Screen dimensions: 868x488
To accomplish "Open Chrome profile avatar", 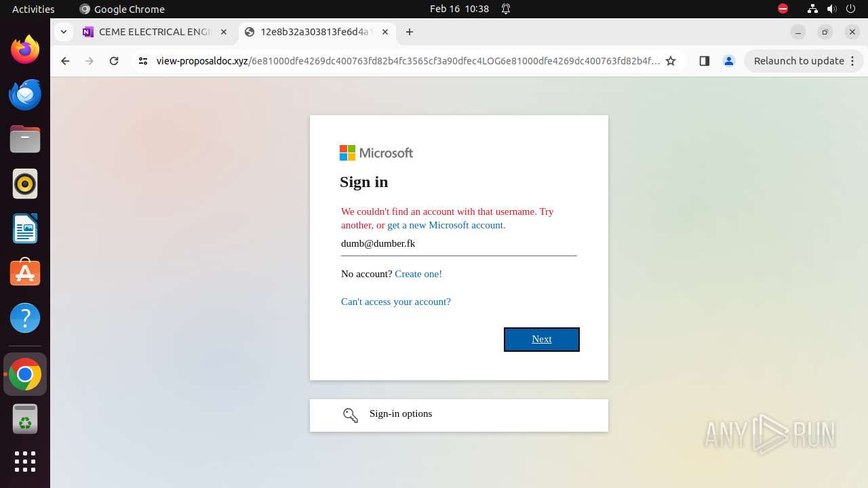I will 729,61.
